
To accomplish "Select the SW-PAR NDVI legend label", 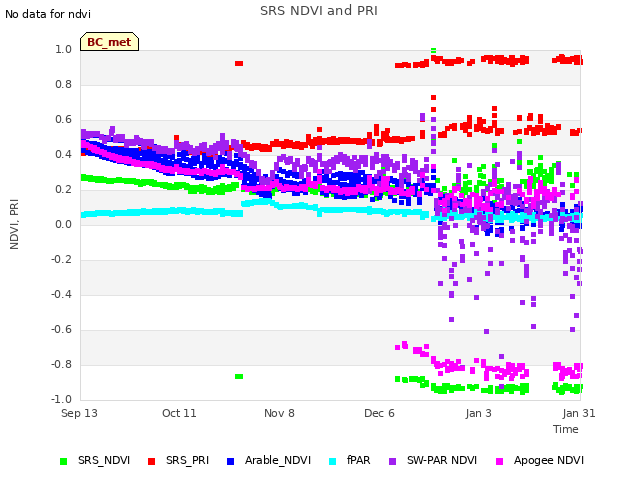I will tap(442, 460).
